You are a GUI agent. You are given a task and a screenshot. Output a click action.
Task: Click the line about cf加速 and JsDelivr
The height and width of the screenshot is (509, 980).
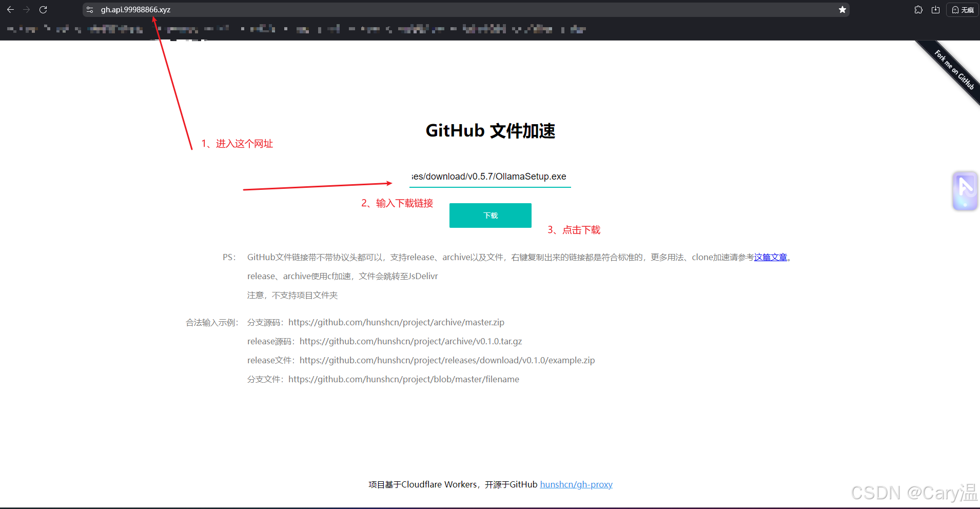342,276
